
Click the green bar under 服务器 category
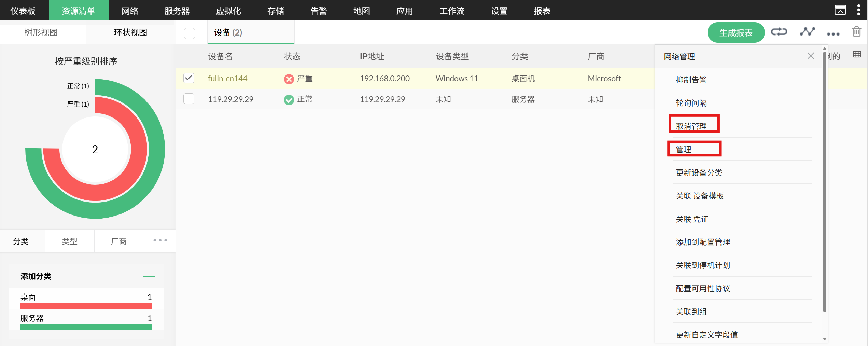[x=86, y=327]
